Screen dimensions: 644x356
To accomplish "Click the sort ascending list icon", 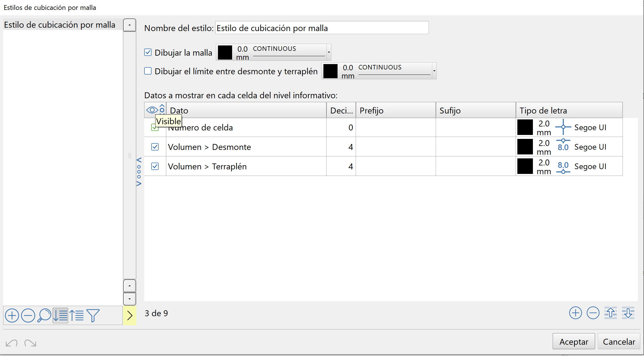I will pyautogui.click(x=77, y=315).
